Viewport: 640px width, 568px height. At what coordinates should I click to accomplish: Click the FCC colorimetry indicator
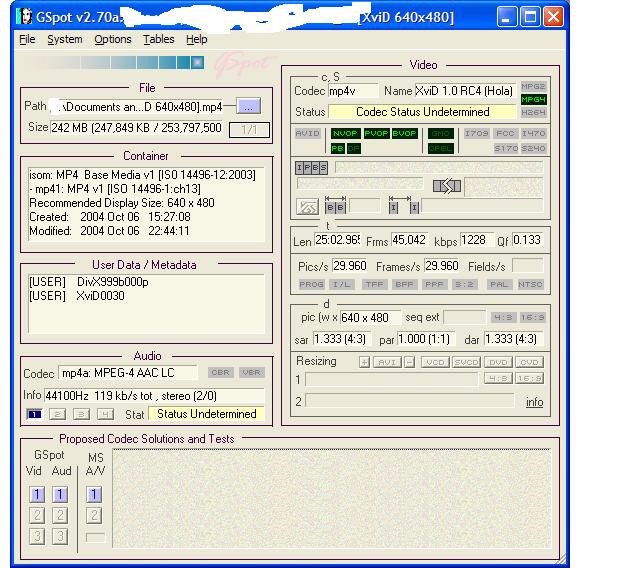tap(505, 133)
